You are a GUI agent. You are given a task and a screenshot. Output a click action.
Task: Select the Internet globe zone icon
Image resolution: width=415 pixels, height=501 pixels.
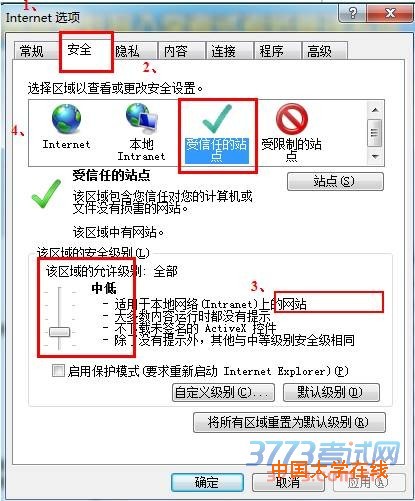[66, 118]
